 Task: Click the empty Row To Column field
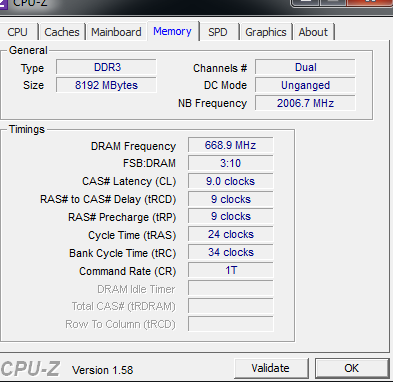(x=231, y=324)
